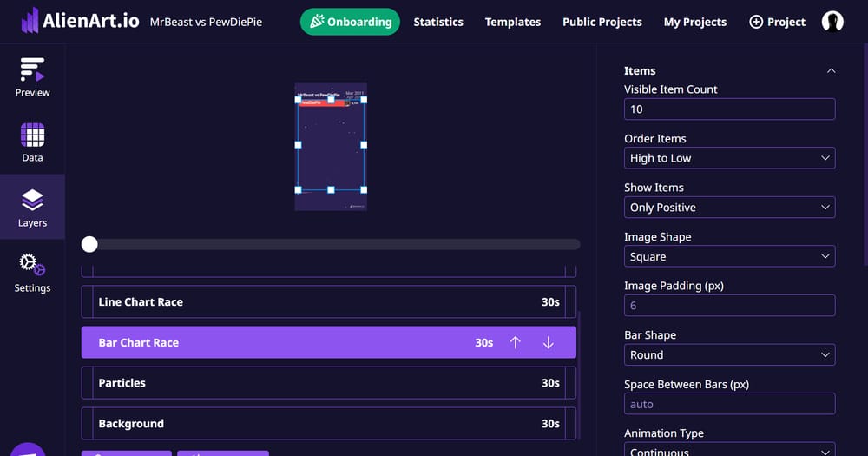
Task: Click the AlienArt.io logo icon
Action: [x=30, y=21]
